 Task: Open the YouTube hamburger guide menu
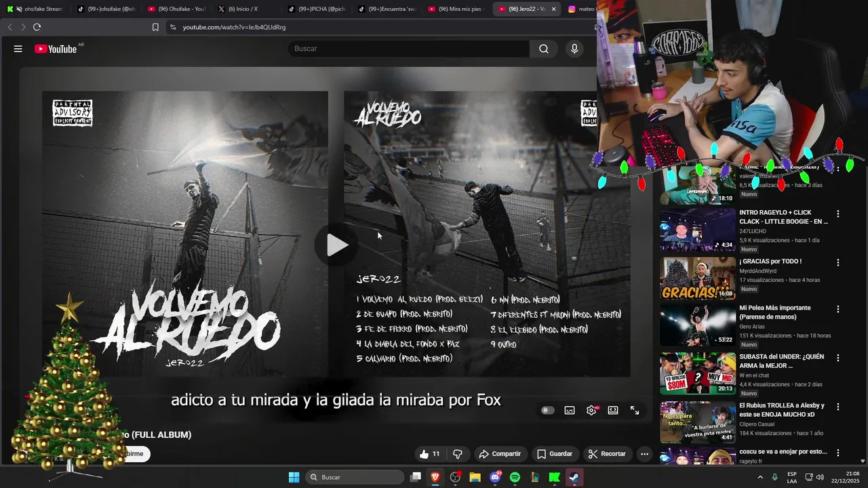click(x=18, y=49)
